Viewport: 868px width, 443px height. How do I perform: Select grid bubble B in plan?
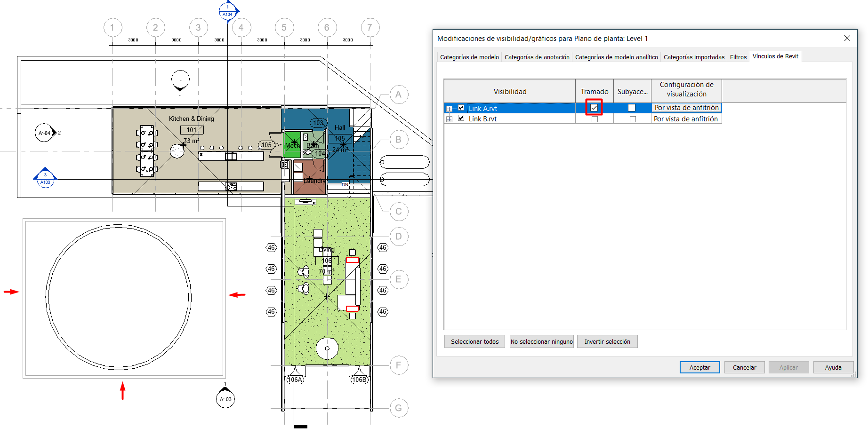coord(398,139)
